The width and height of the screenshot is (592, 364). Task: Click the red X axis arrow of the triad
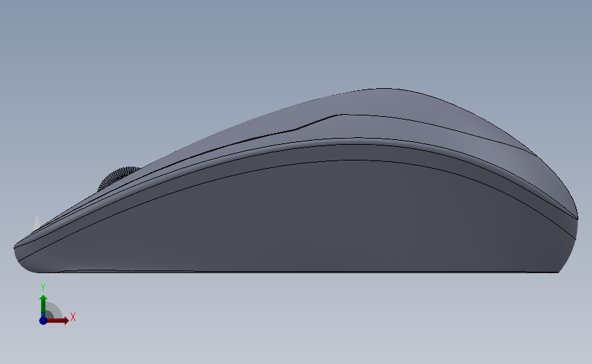pos(58,320)
